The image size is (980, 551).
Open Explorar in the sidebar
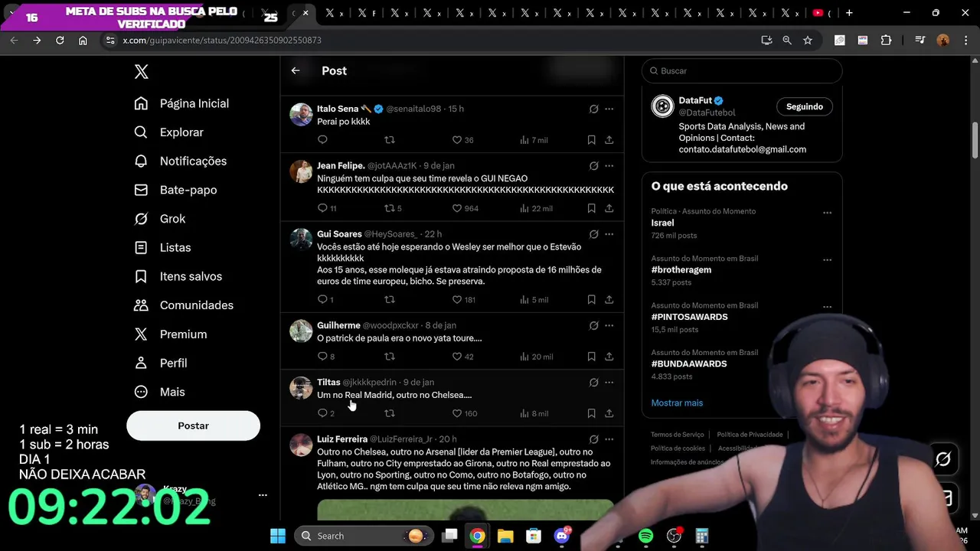pos(169,132)
